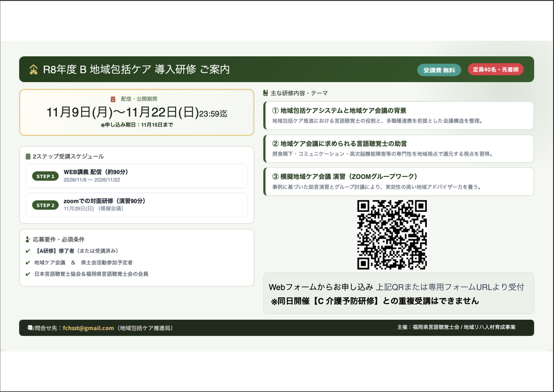Click the person icon next to 応募要件・必須条件
This screenshot has width=554, height=392.
(28, 240)
